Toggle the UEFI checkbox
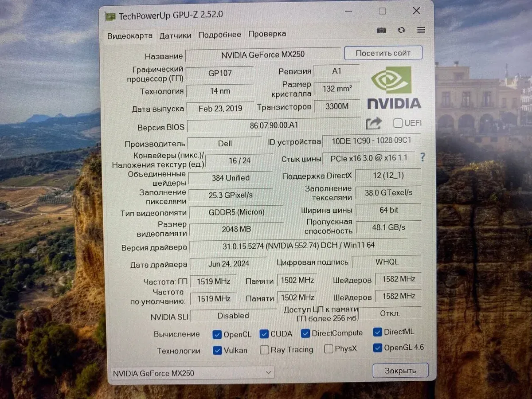The width and height of the screenshot is (532, 399). coord(398,123)
